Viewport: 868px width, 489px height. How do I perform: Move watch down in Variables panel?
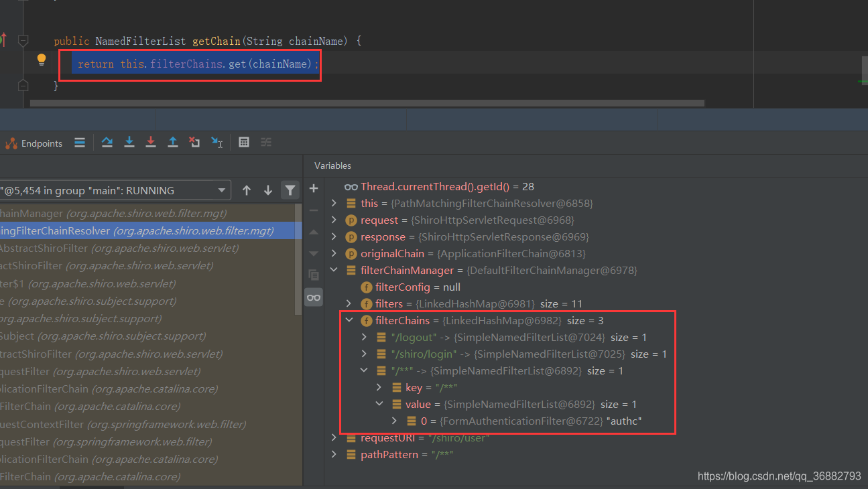(x=313, y=253)
